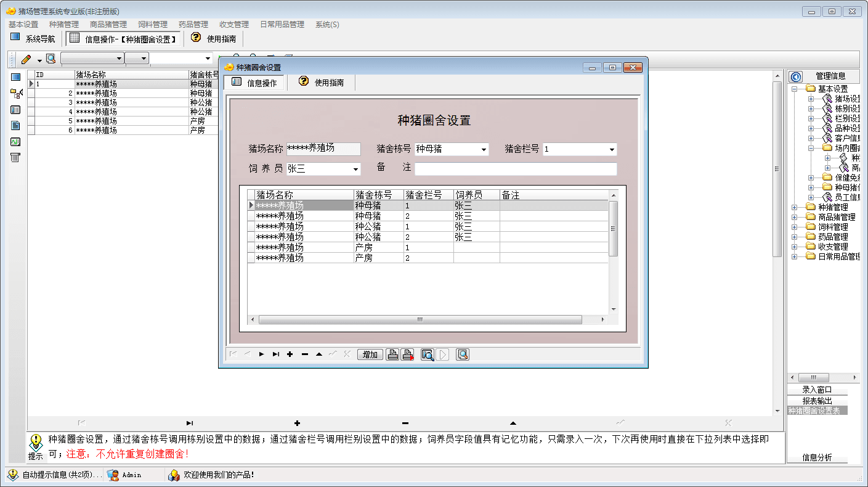Open the 饲料管理 menu

coord(153,25)
